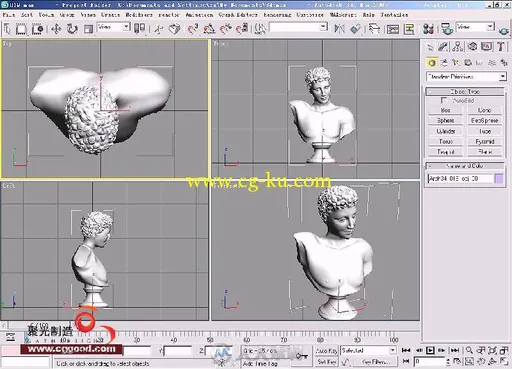Choose the rectangular selection region tool

point(22,29)
